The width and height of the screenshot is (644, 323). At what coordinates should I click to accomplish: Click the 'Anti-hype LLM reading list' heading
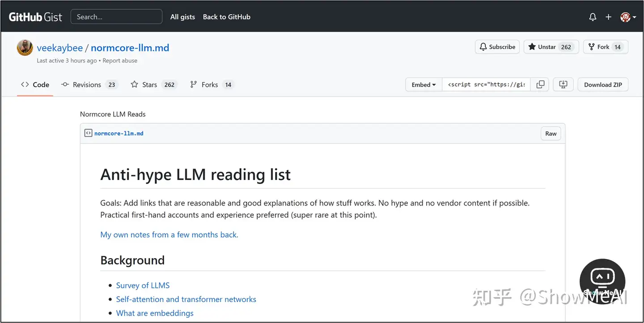(x=195, y=174)
